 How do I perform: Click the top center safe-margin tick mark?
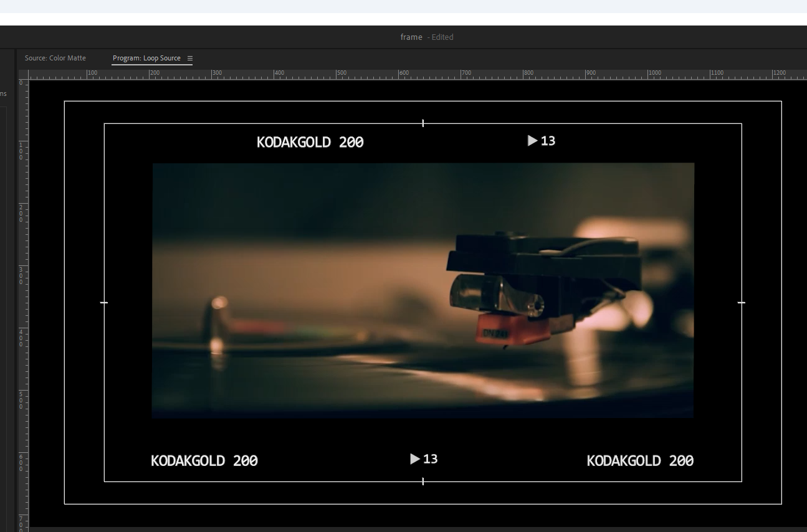pyautogui.click(x=423, y=123)
